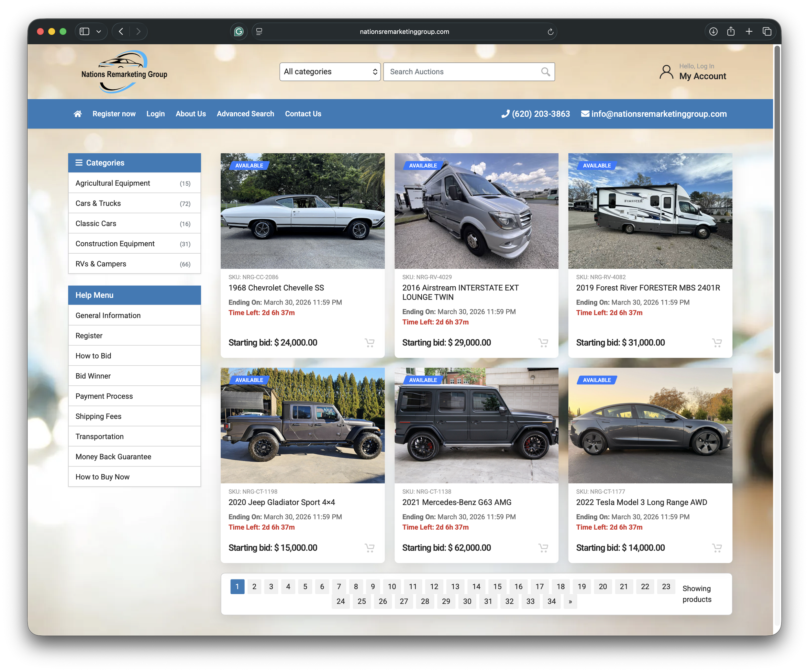The height and width of the screenshot is (672, 809).
Task: Open the Safari sidebar toggle
Action: click(x=84, y=32)
